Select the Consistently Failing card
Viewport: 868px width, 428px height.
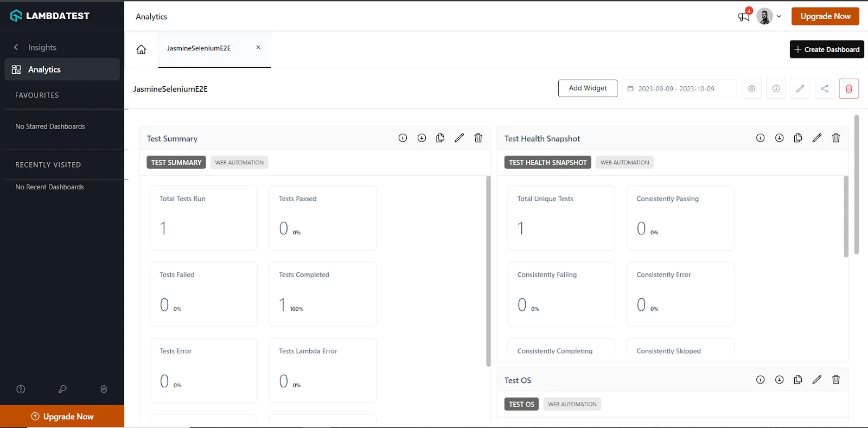click(x=561, y=295)
